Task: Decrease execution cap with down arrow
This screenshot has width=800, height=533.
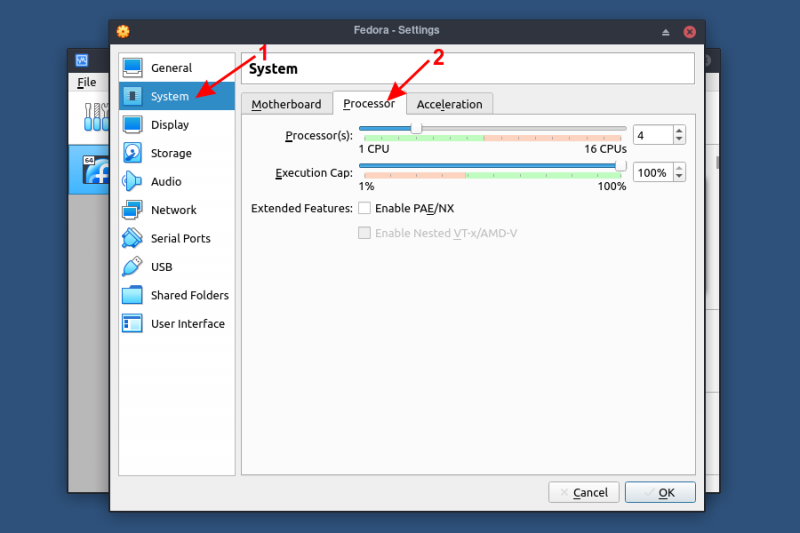Action: tap(679, 176)
